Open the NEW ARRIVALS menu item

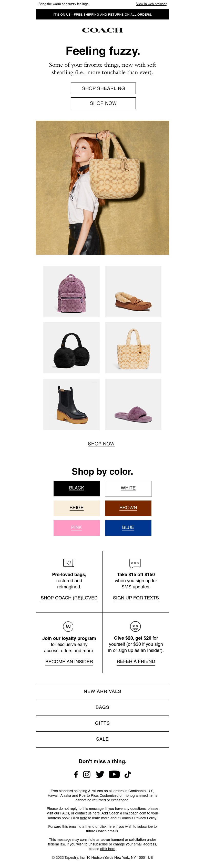click(x=102, y=691)
